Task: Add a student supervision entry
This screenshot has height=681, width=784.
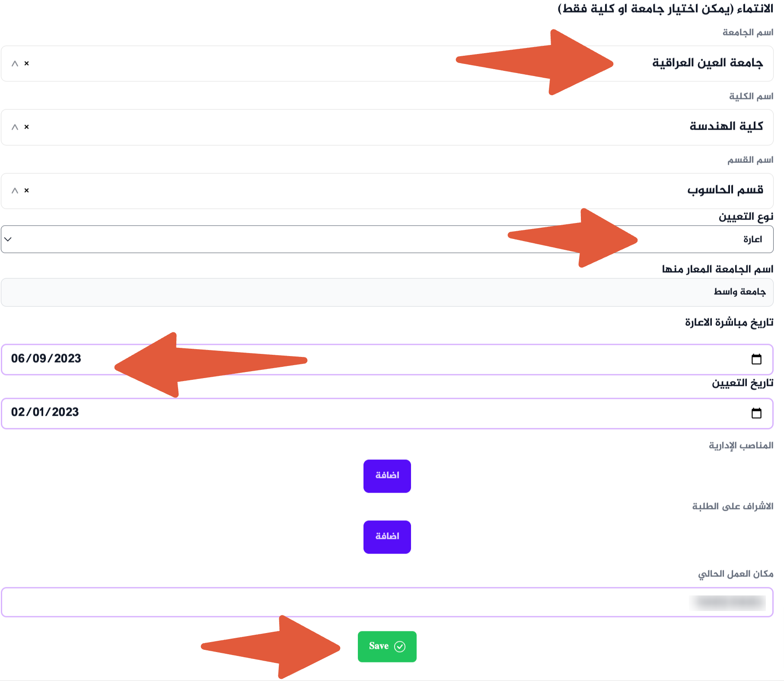Action: pos(387,537)
